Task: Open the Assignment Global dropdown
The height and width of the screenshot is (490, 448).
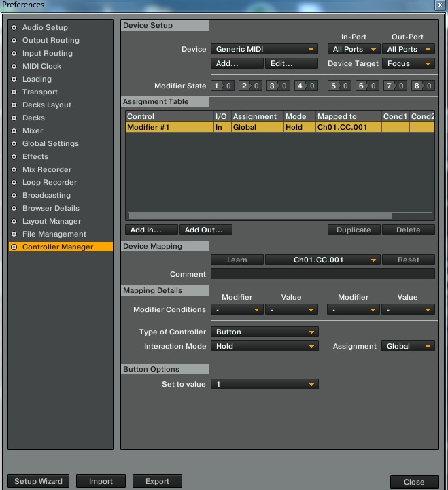Action: pyautogui.click(x=408, y=346)
